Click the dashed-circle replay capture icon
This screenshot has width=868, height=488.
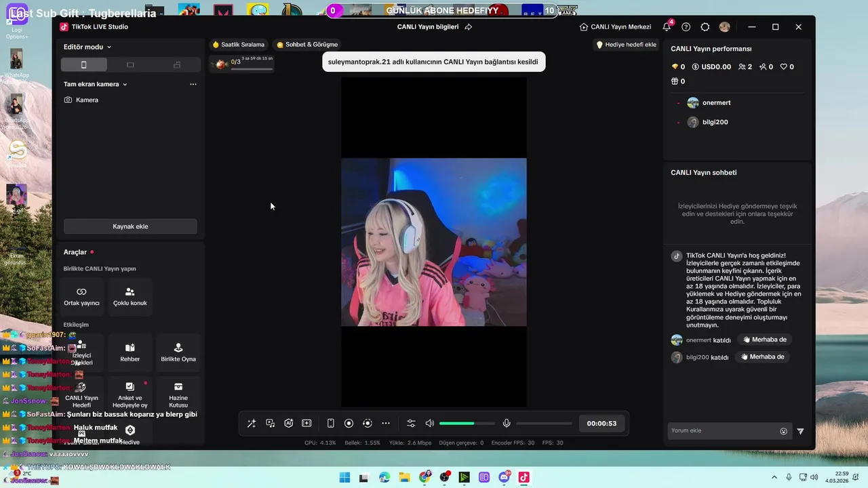[368, 424]
